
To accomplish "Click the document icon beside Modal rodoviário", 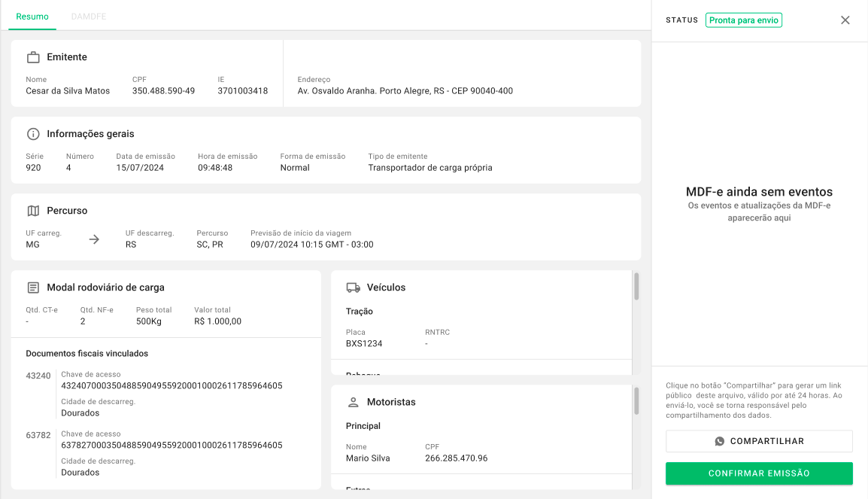I will tap(33, 288).
